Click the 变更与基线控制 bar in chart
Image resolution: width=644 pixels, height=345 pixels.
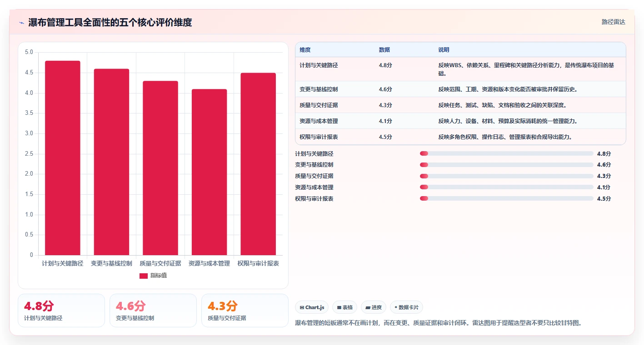pyautogui.click(x=111, y=162)
